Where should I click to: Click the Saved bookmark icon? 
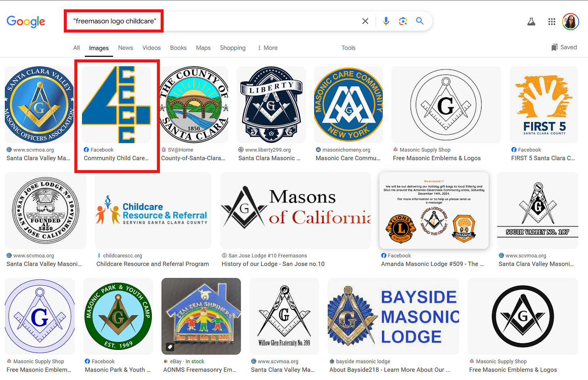(x=554, y=47)
